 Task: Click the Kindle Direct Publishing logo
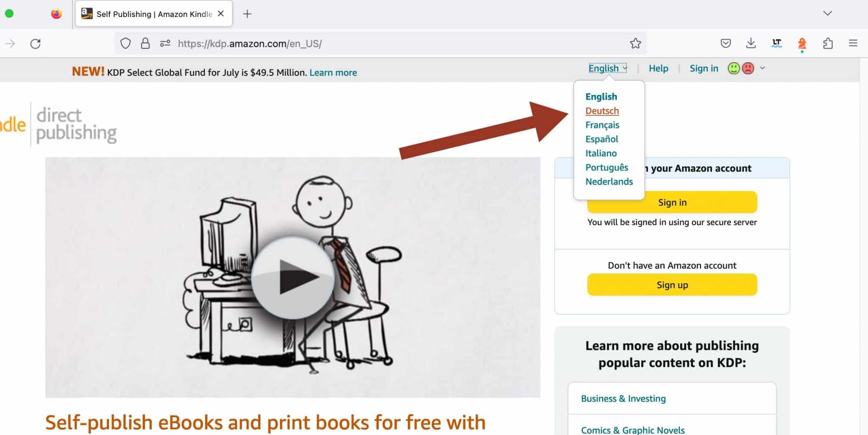coord(58,125)
